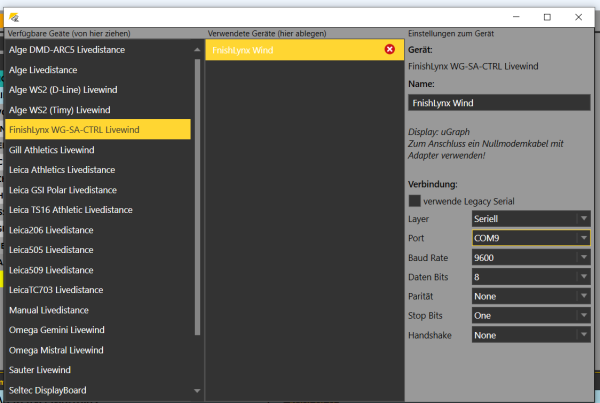Select Leica509 Livedistance device
The height and width of the screenshot is (403, 600).
click(98, 270)
